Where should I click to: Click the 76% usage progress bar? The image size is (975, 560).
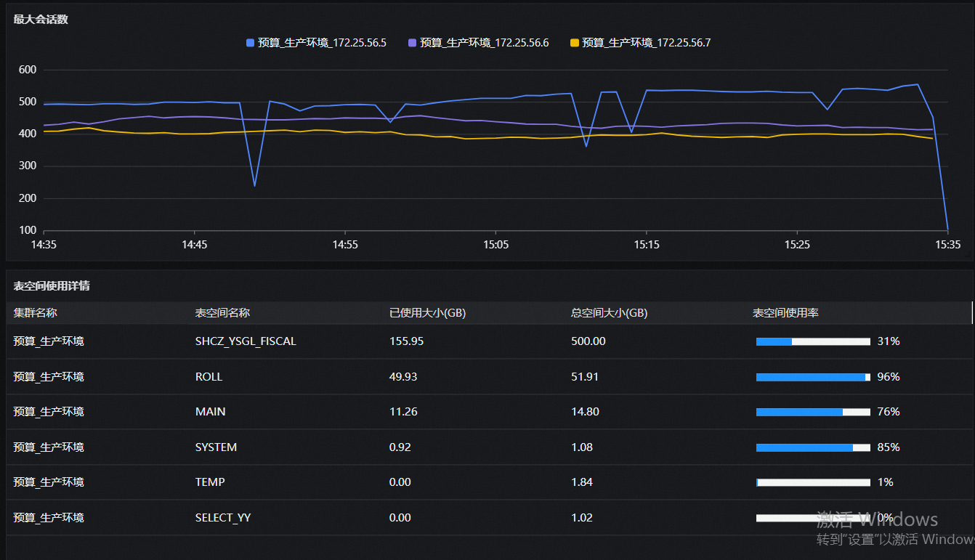tap(813, 412)
